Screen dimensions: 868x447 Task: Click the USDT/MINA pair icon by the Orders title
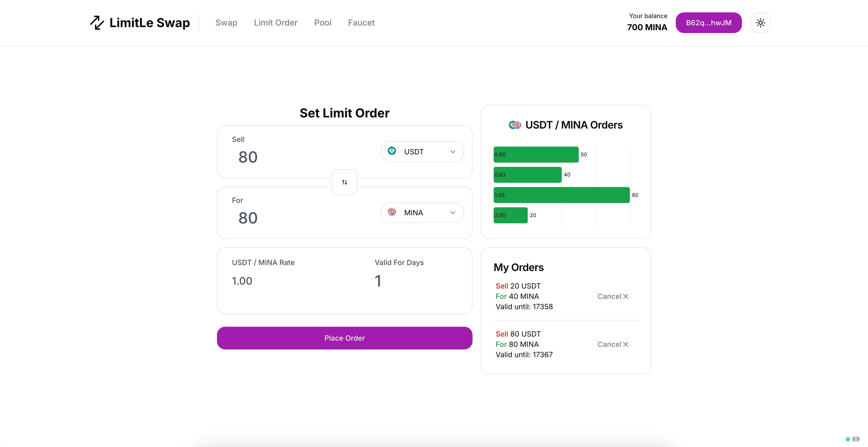click(515, 125)
